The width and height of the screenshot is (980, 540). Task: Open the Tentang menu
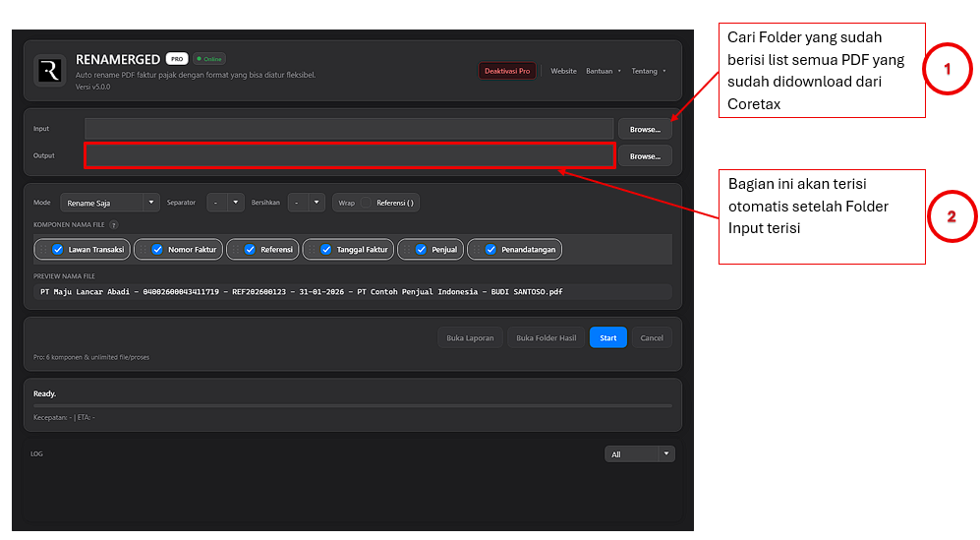coord(648,71)
